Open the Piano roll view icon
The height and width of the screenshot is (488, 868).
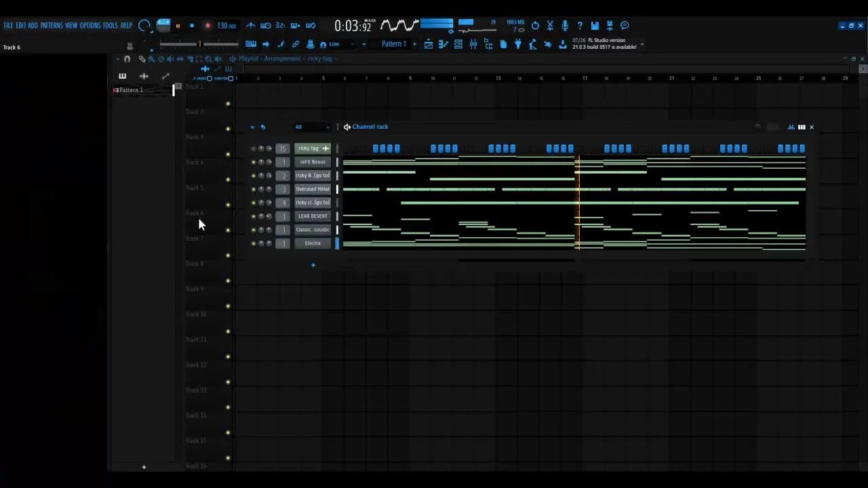(x=443, y=44)
